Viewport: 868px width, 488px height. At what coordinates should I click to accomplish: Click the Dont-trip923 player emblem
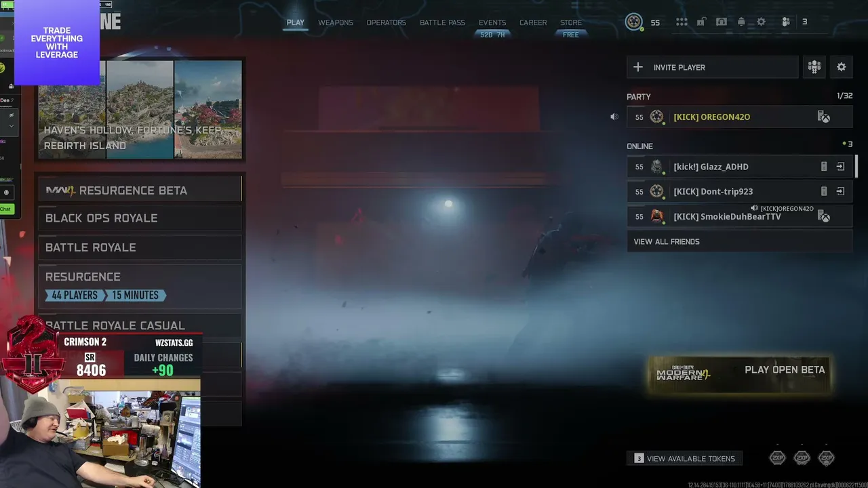click(x=656, y=192)
